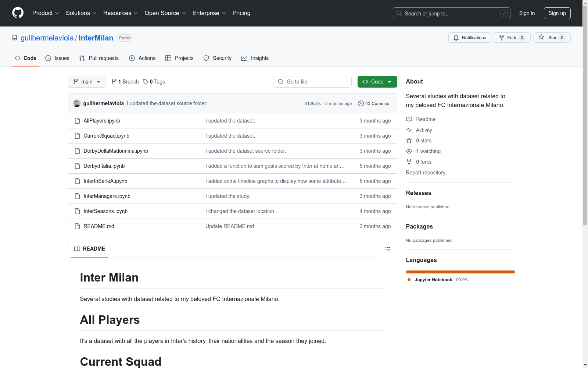The width and height of the screenshot is (588, 368).
Task: Open the InterSeasons.ipynb file
Action: coord(105,211)
